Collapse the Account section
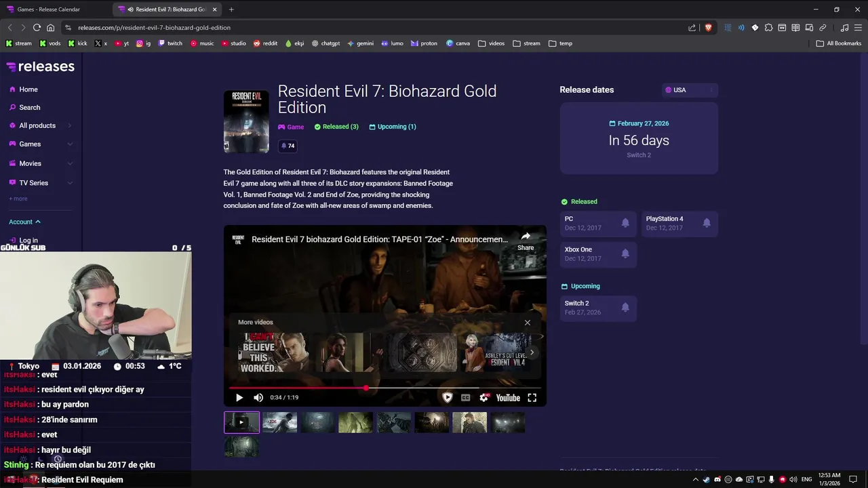This screenshot has width=868, height=488. click(x=24, y=222)
